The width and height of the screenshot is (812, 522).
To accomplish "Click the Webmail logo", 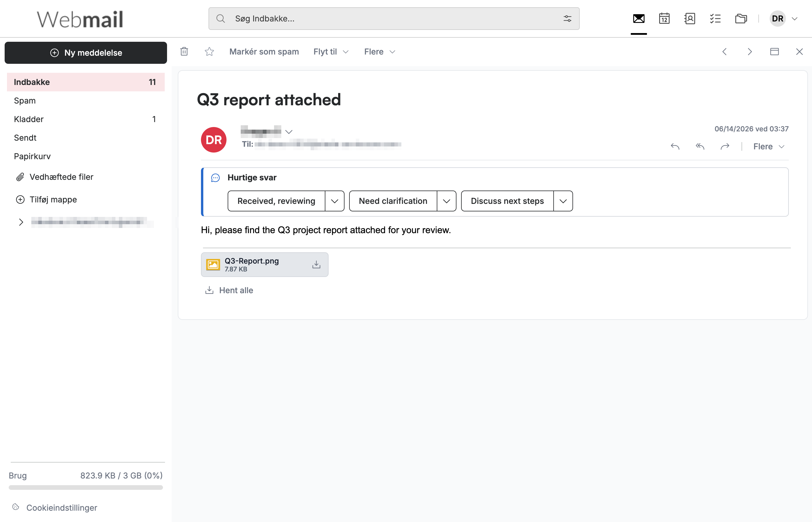I will 80,19.
